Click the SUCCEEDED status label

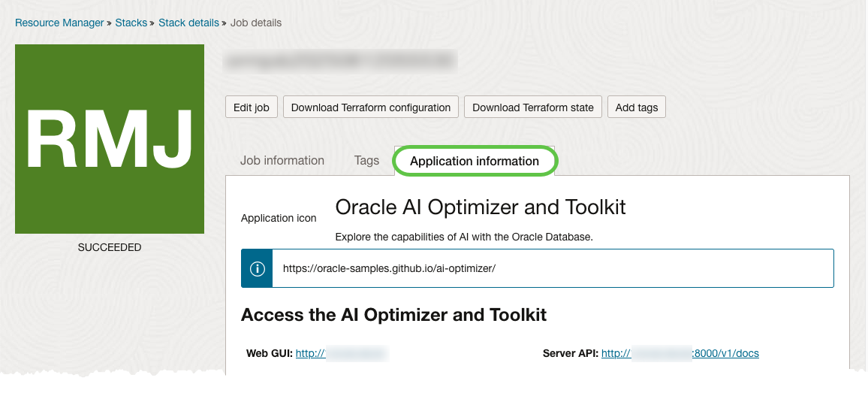(110, 247)
